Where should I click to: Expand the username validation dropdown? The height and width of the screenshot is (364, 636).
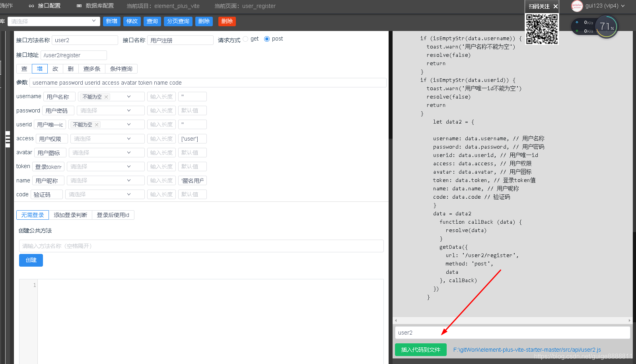(x=129, y=97)
